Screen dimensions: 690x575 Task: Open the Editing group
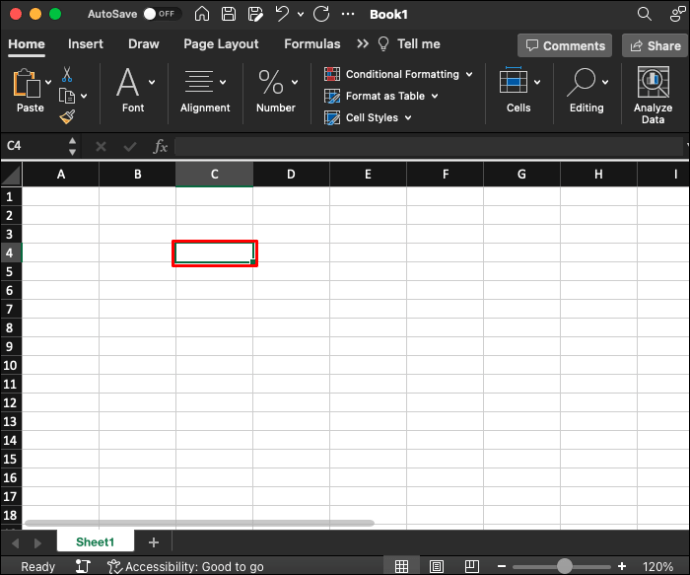[587, 90]
